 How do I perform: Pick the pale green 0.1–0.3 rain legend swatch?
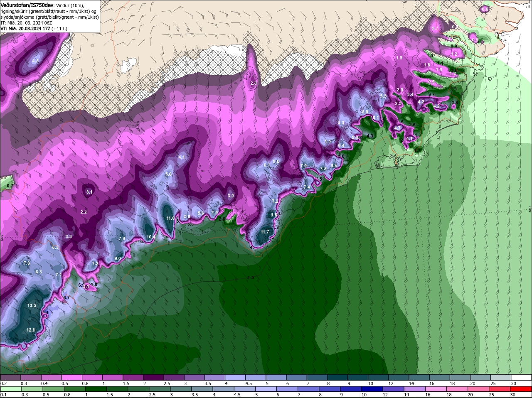click(11, 389)
